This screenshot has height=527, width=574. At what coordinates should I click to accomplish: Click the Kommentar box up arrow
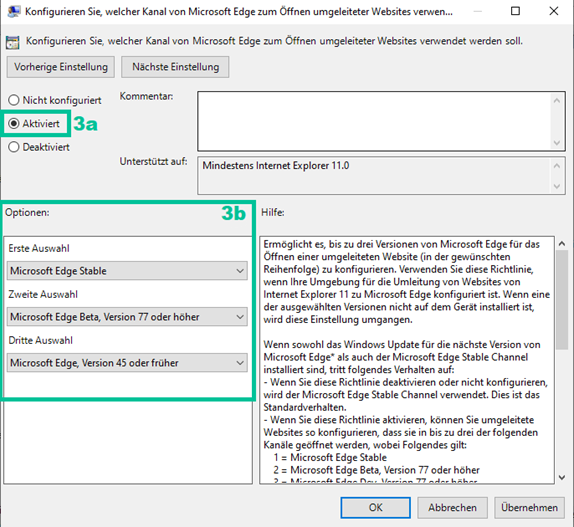coord(557,100)
